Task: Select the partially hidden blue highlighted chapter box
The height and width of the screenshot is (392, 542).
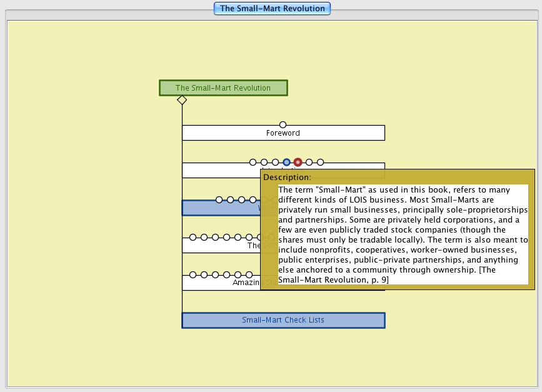Action: (220, 209)
